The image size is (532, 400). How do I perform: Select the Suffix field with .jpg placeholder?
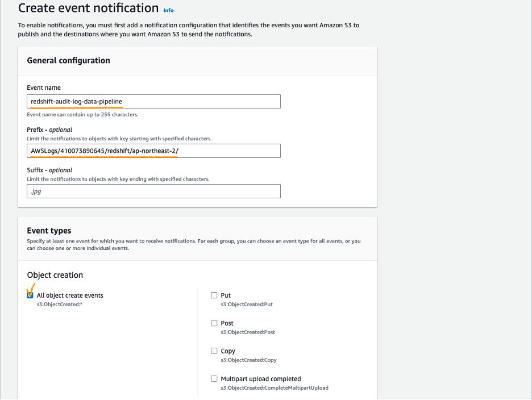pos(153,191)
